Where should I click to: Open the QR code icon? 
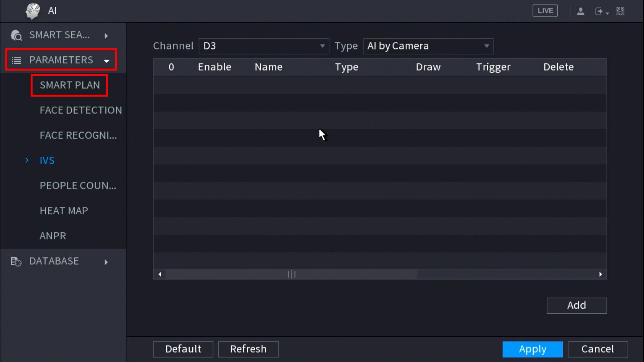tap(620, 11)
